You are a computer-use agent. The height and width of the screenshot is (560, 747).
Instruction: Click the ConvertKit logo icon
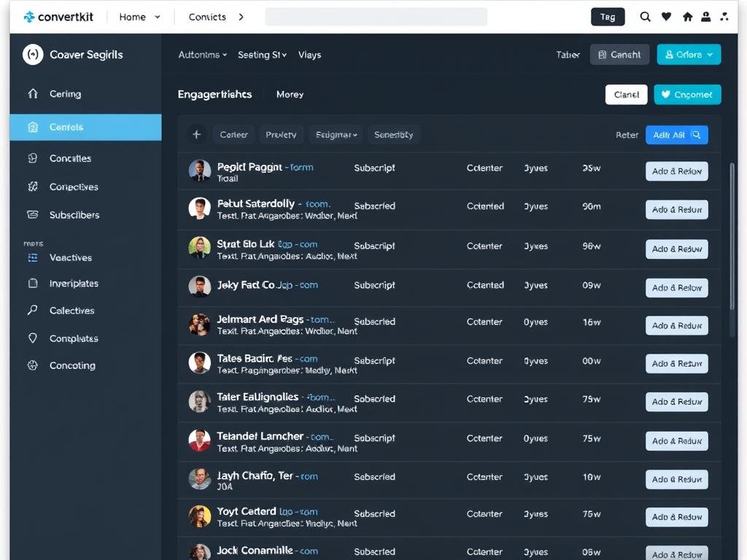pos(28,16)
